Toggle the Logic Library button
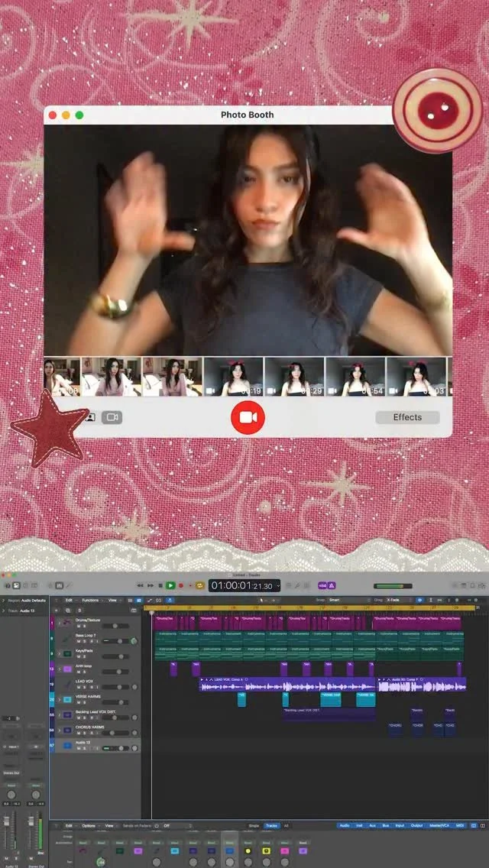This screenshot has width=489, height=868. [8, 586]
